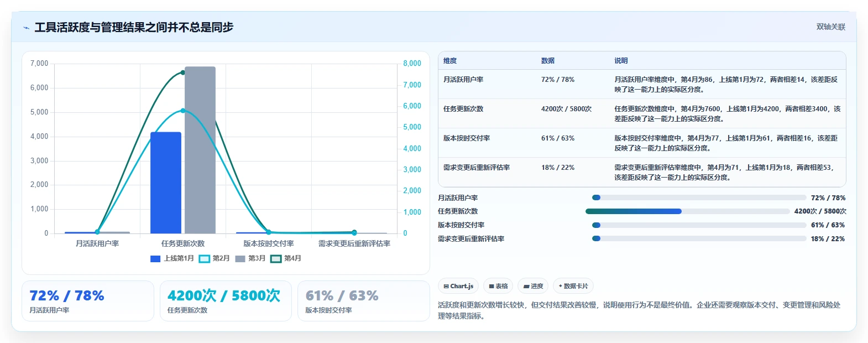
Task: Click the cyan 第2月 line peak point
Action: (x=183, y=111)
